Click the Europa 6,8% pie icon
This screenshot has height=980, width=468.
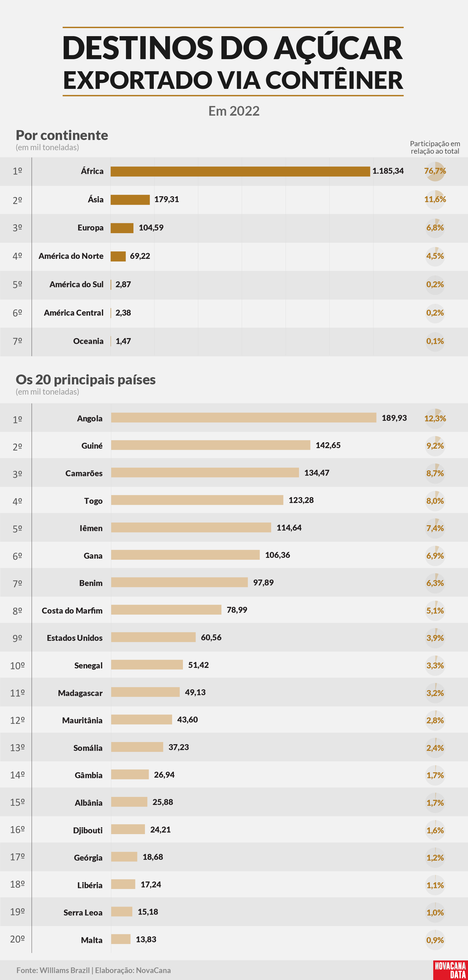tap(435, 228)
